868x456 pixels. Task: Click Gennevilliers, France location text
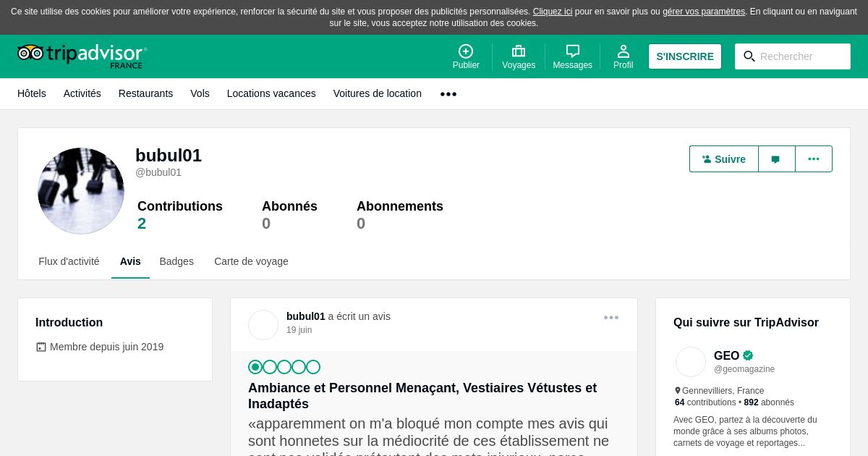[723, 391]
